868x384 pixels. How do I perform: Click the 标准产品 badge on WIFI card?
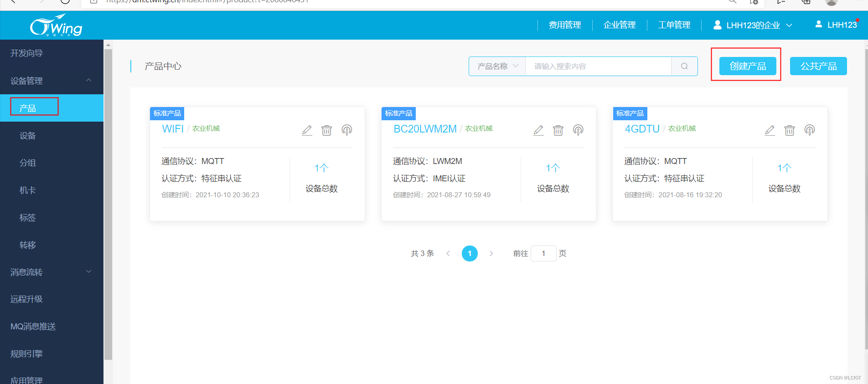(x=167, y=113)
